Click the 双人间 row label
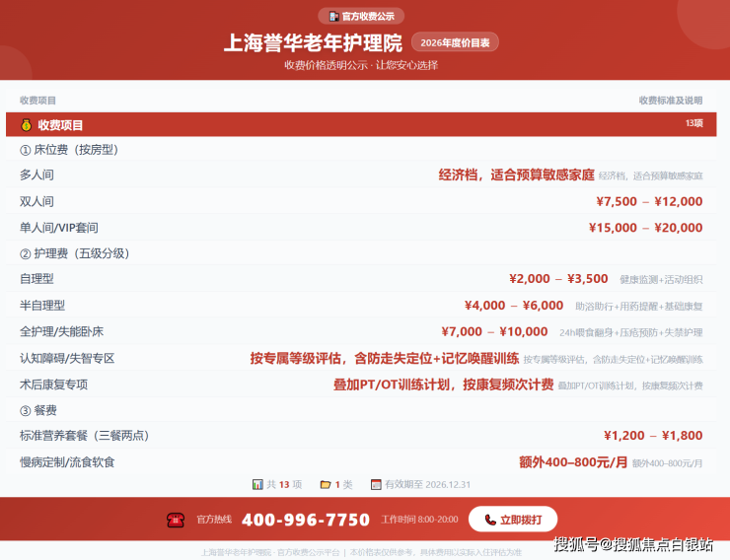730x560 pixels. click(x=36, y=201)
